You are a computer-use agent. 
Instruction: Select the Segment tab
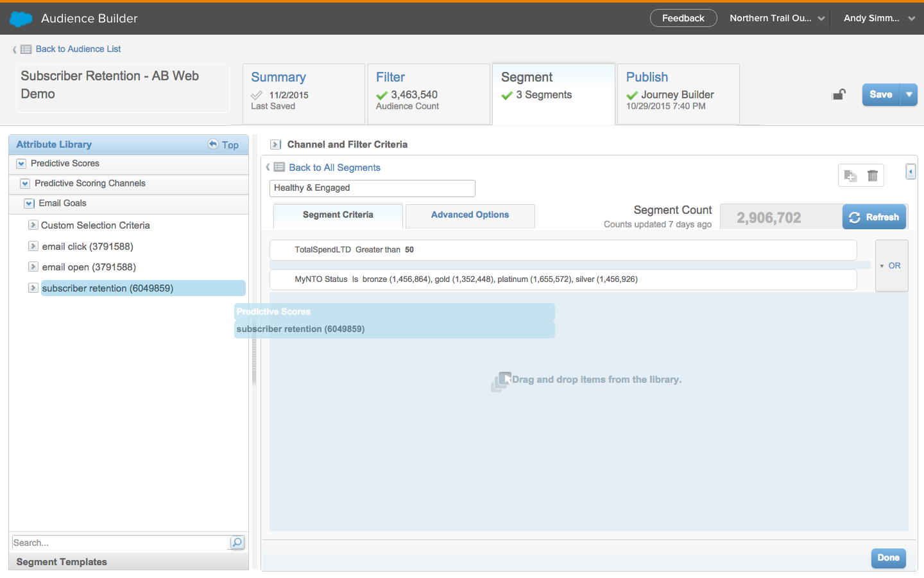tap(554, 94)
